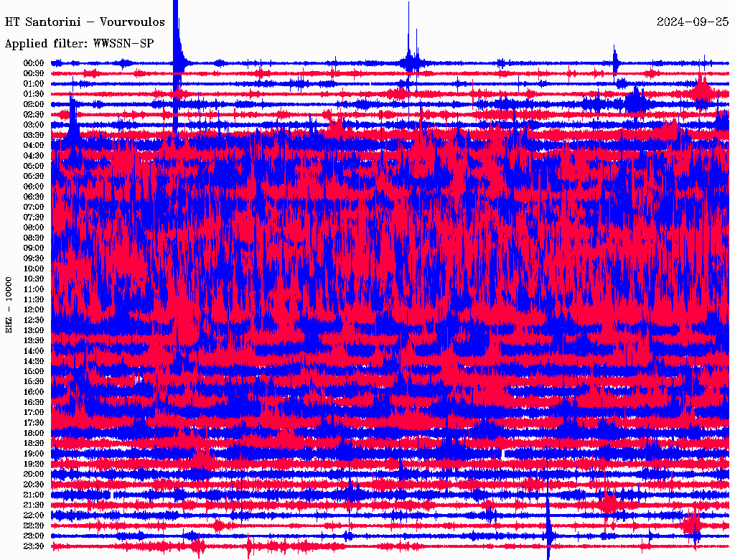Select the 04:00 time label
Image resolution: width=735 pixels, height=560 pixels.
point(34,146)
